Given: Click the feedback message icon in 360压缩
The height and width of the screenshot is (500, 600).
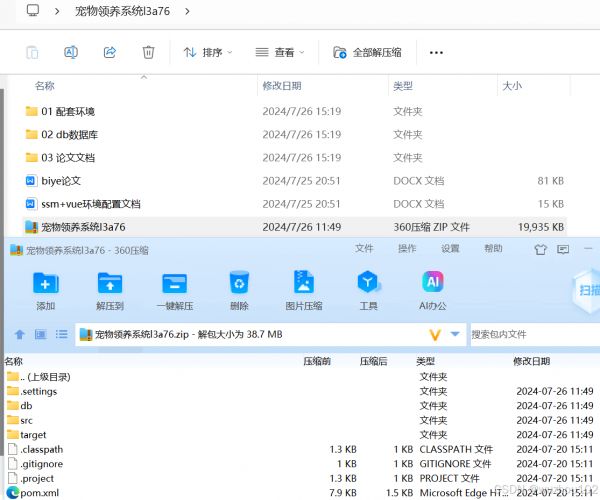Looking at the screenshot, I should 563,250.
